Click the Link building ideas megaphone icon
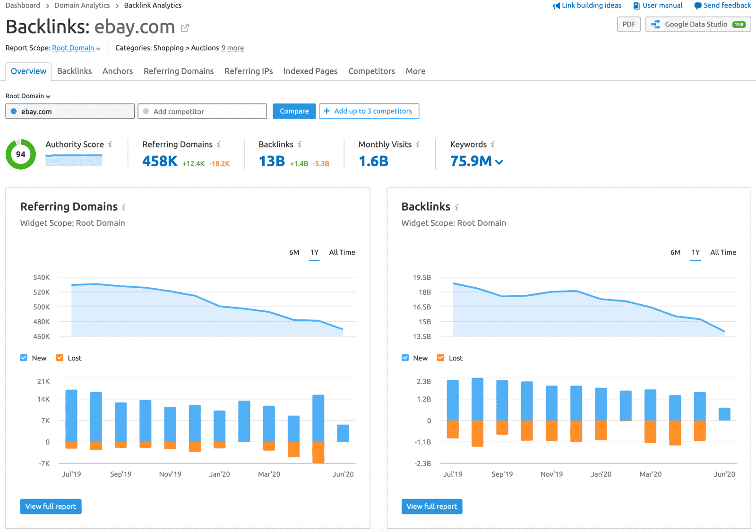Screen dimensions: 756x532 pos(557,5)
